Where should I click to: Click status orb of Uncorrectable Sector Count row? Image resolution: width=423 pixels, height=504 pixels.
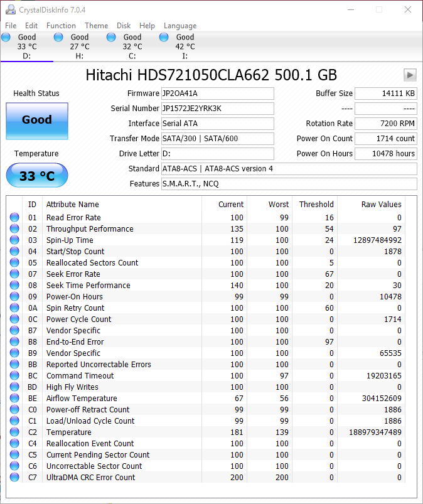click(x=14, y=466)
